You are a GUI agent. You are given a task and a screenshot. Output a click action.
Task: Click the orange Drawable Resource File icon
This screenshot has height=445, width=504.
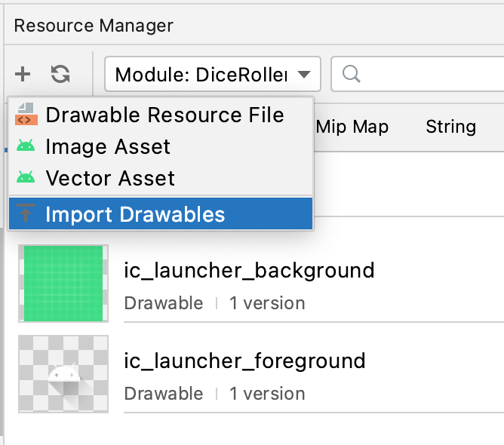pyautogui.click(x=26, y=115)
